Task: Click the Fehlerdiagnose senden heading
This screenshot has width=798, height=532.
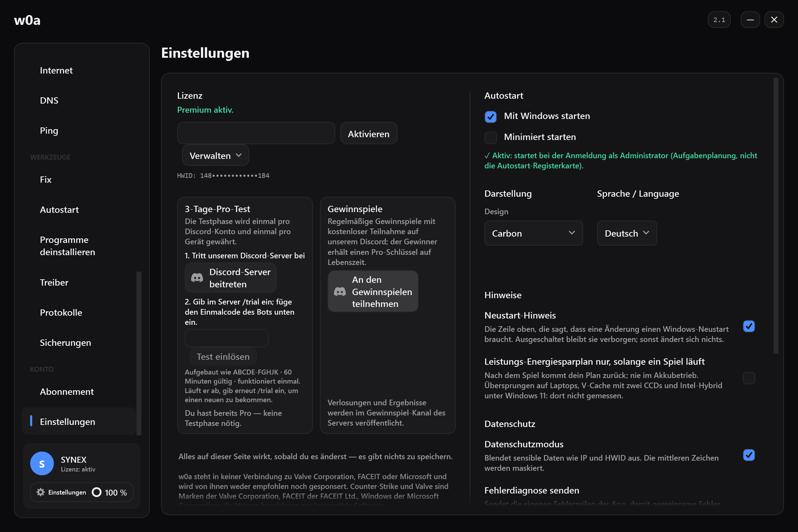Action: [532, 490]
